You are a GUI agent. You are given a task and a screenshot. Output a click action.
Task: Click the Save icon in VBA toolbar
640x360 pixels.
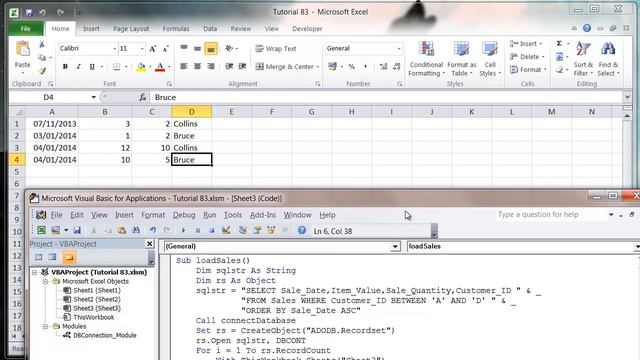pyautogui.click(x=77, y=231)
